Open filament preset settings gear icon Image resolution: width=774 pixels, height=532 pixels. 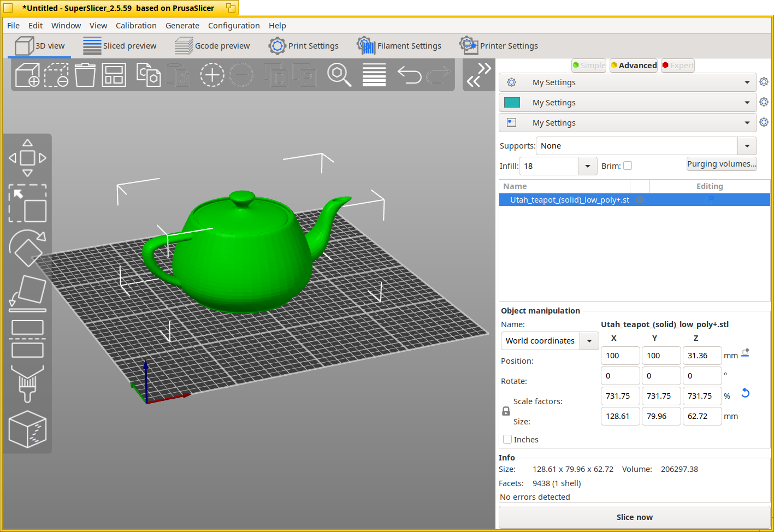764,102
